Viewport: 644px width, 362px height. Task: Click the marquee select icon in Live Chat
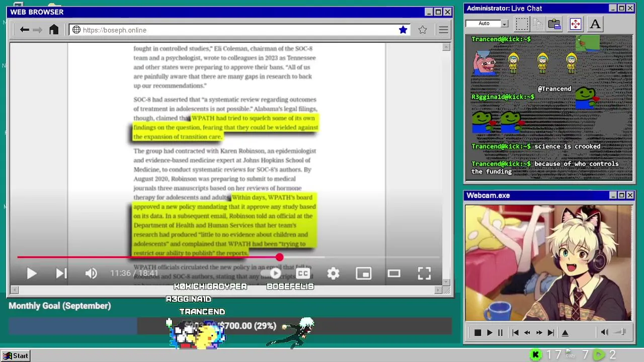tap(522, 24)
